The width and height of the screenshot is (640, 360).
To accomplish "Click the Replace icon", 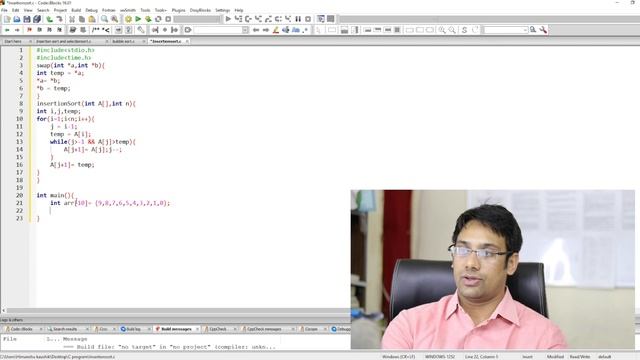I will tap(115, 19).
